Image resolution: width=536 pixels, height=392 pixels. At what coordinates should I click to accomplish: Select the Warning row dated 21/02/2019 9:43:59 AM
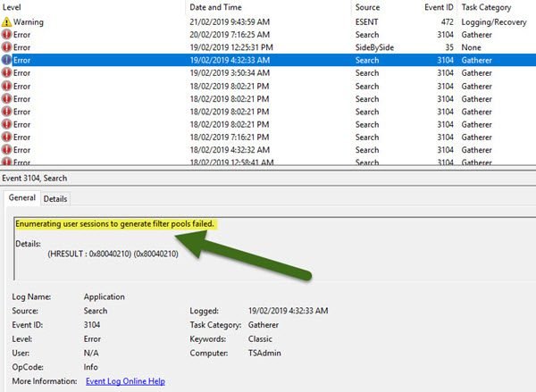point(268,21)
